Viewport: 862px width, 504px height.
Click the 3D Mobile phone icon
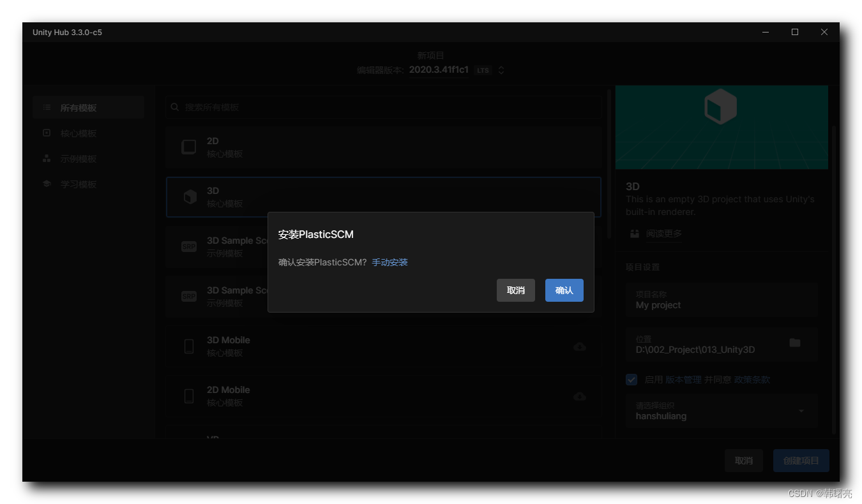point(189,346)
